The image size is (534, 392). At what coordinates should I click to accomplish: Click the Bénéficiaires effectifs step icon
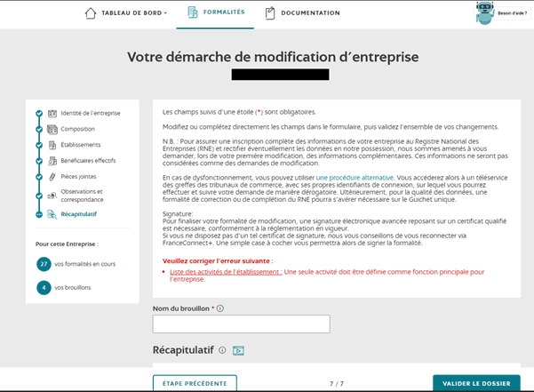52,161
